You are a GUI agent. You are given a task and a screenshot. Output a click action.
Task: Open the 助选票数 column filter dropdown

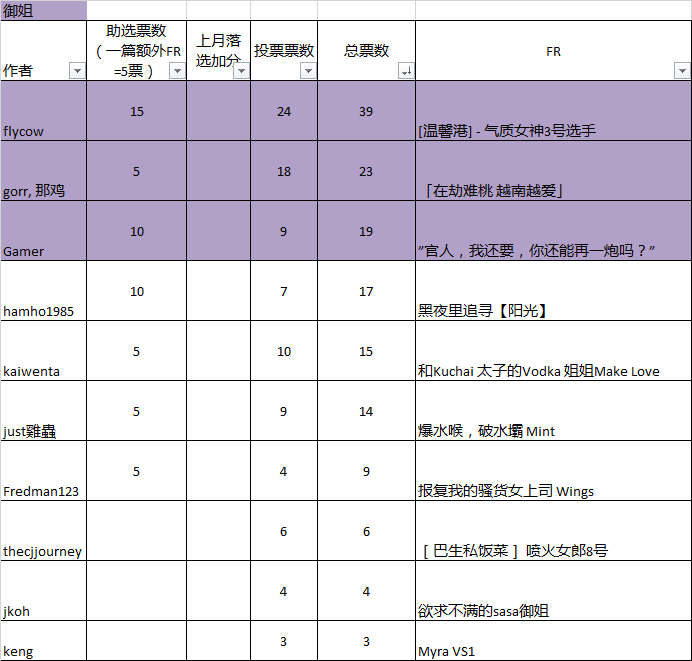click(x=177, y=71)
